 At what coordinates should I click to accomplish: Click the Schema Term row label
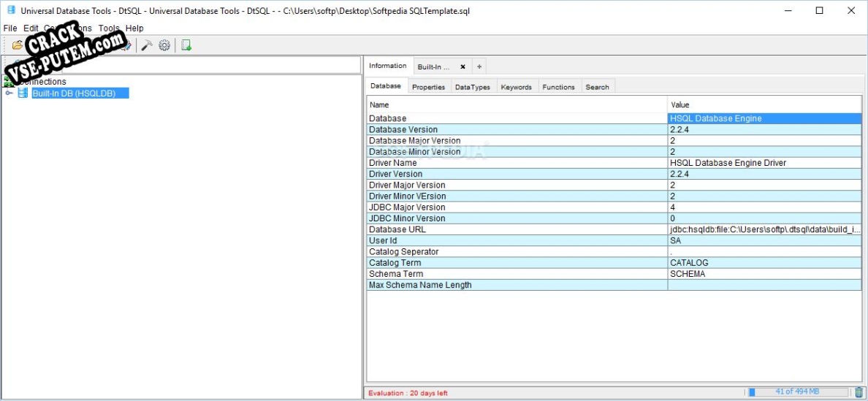pos(396,273)
